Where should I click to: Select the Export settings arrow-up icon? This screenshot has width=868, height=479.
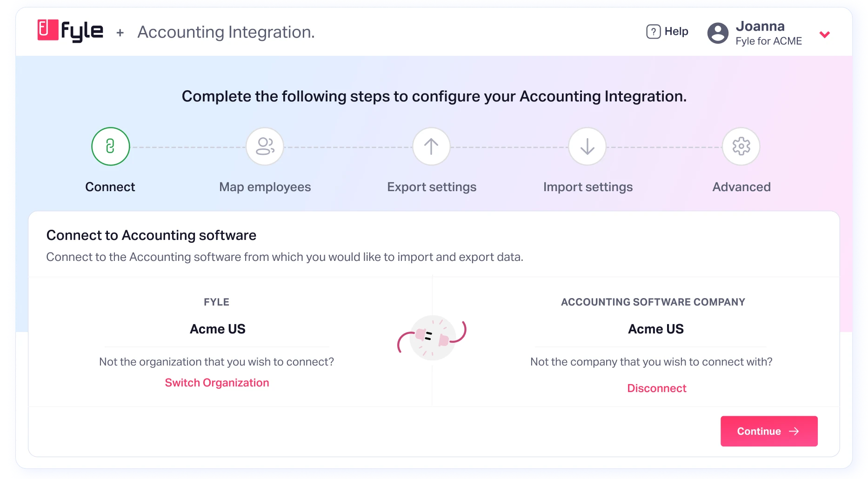tap(431, 146)
